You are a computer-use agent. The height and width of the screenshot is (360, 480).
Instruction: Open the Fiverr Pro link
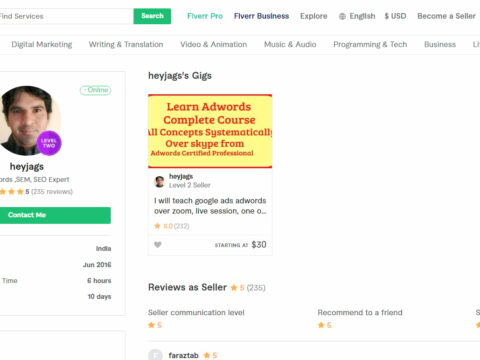(x=205, y=16)
